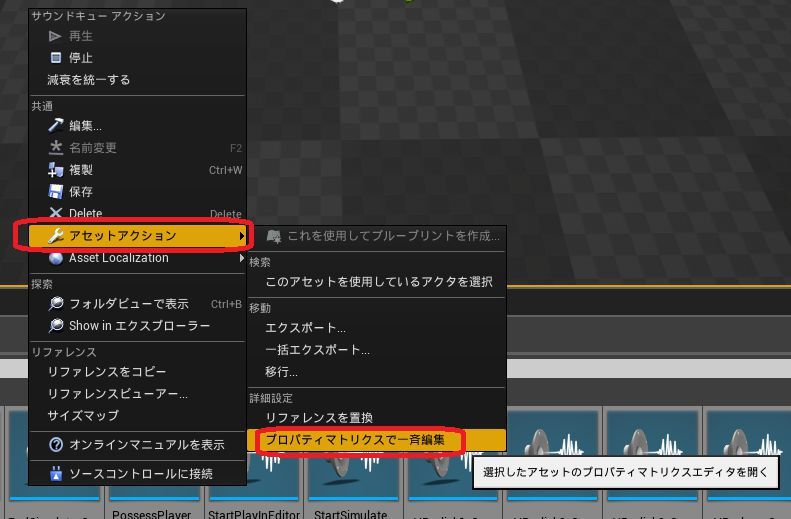Select Show in エクスプローラー entry

coord(137,325)
